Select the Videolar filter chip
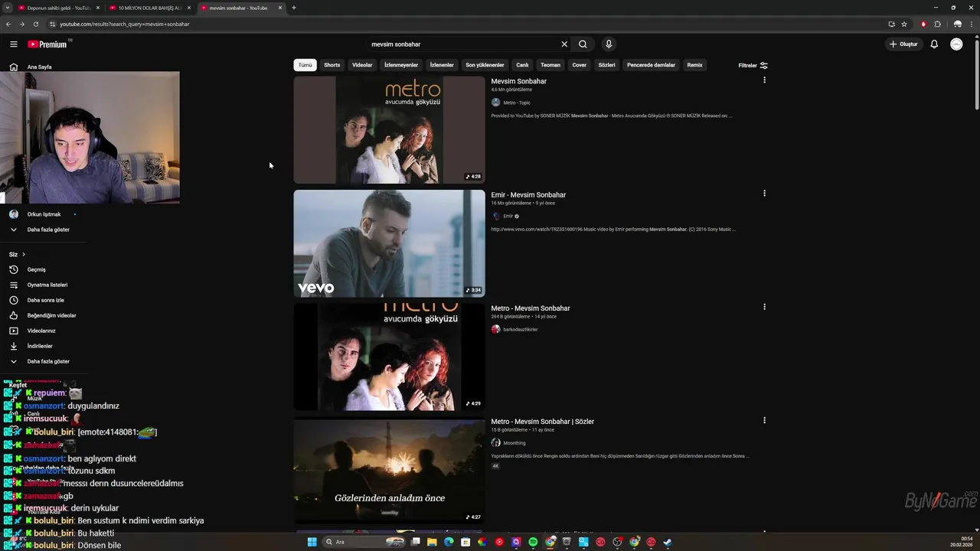980x551 pixels. (362, 65)
